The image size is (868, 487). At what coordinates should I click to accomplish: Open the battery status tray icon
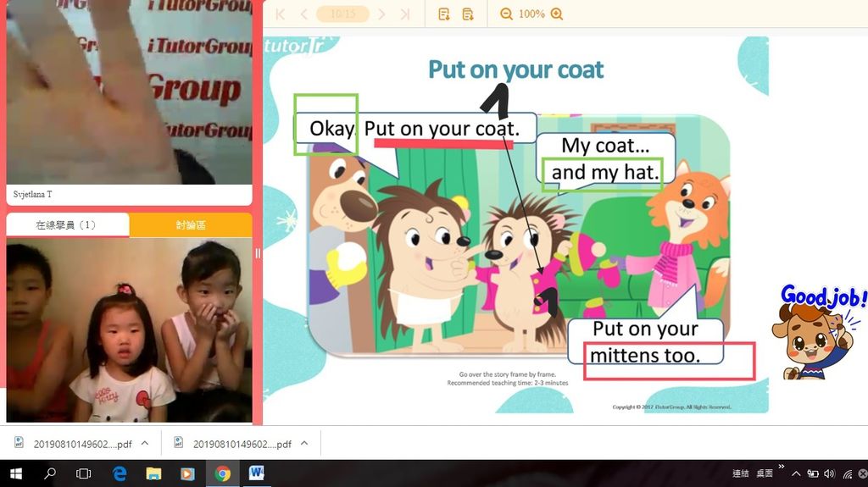tap(812, 473)
